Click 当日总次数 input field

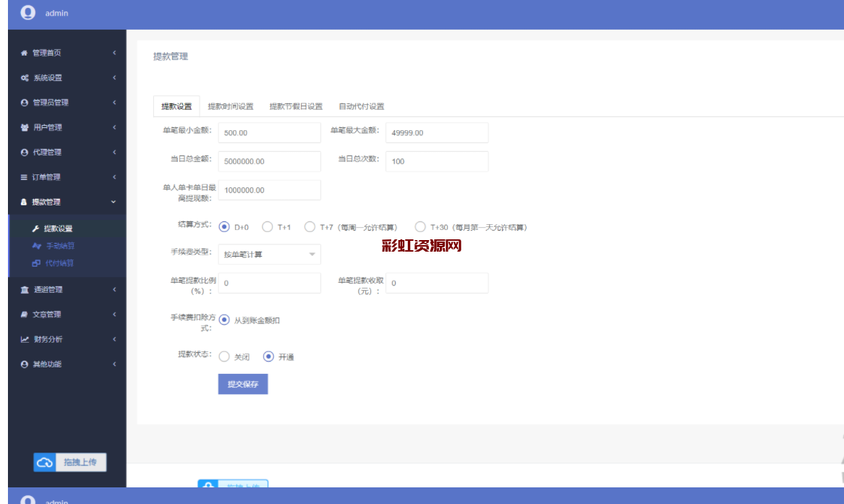[x=437, y=161]
